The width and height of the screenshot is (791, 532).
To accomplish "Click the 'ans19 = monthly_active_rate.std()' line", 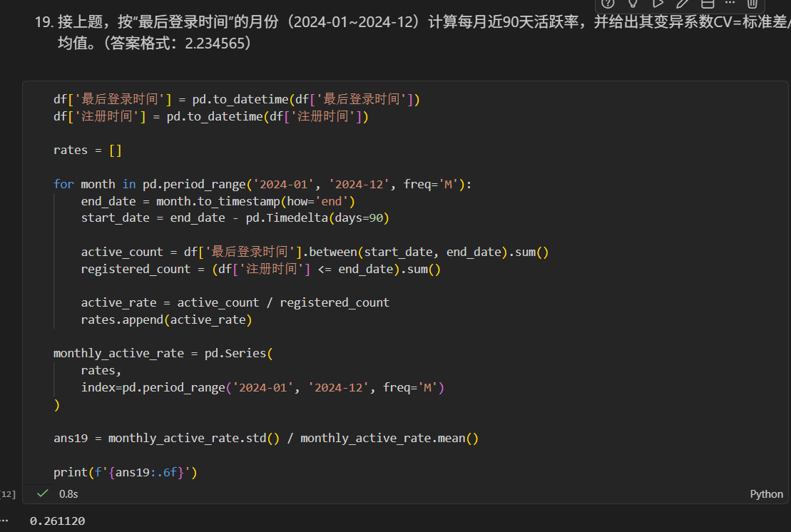I will tap(266, 438).
